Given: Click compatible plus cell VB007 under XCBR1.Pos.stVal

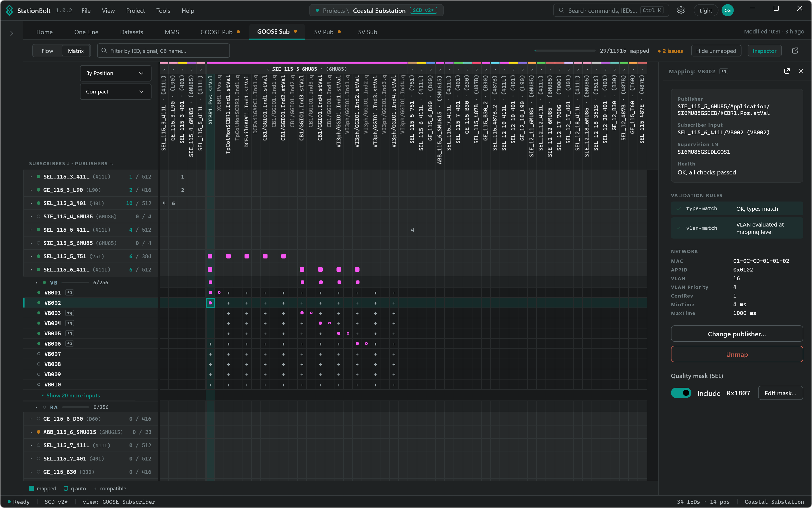Looking at the screenshot, I should point(210,354).
